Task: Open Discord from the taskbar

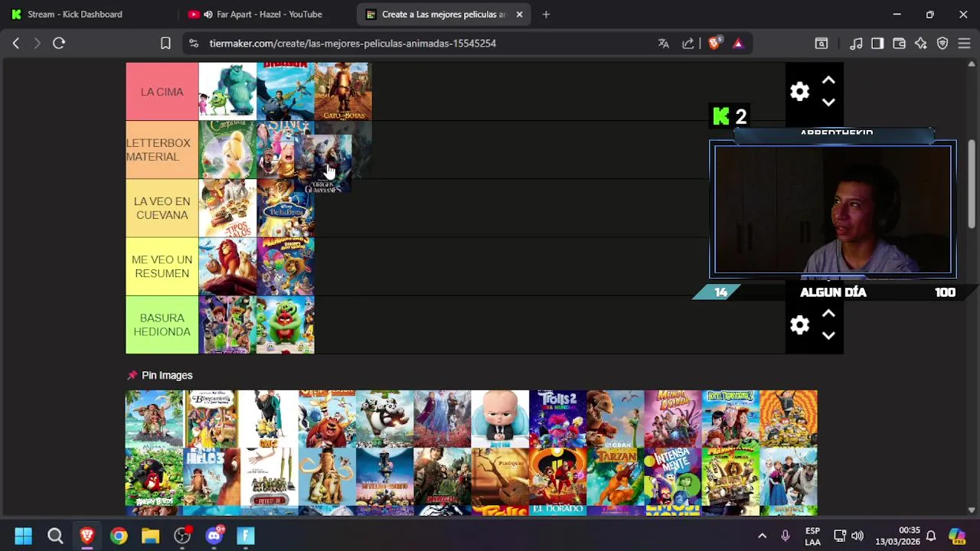Action: tap(214, 536)
